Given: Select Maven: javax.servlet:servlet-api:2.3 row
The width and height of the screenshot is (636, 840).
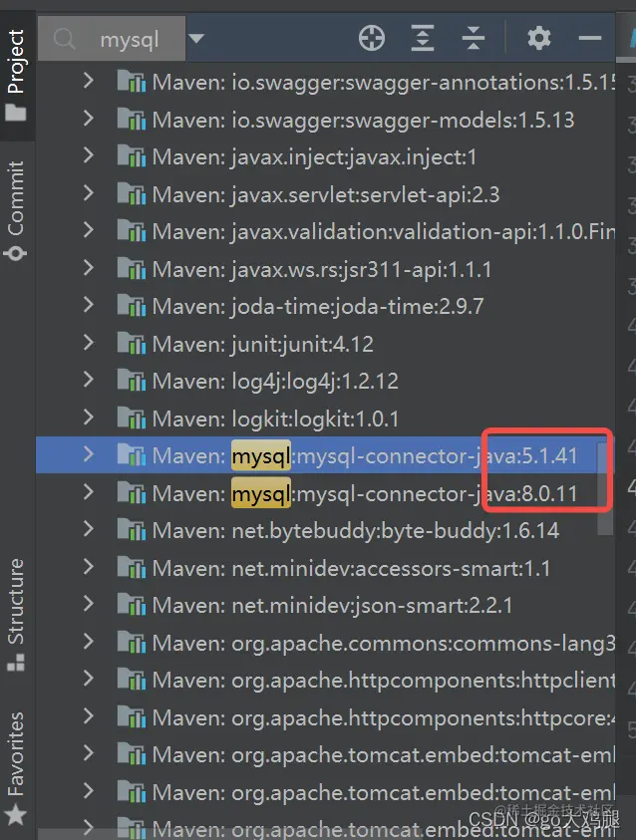Looking at the screenshot, I should 325,193.
